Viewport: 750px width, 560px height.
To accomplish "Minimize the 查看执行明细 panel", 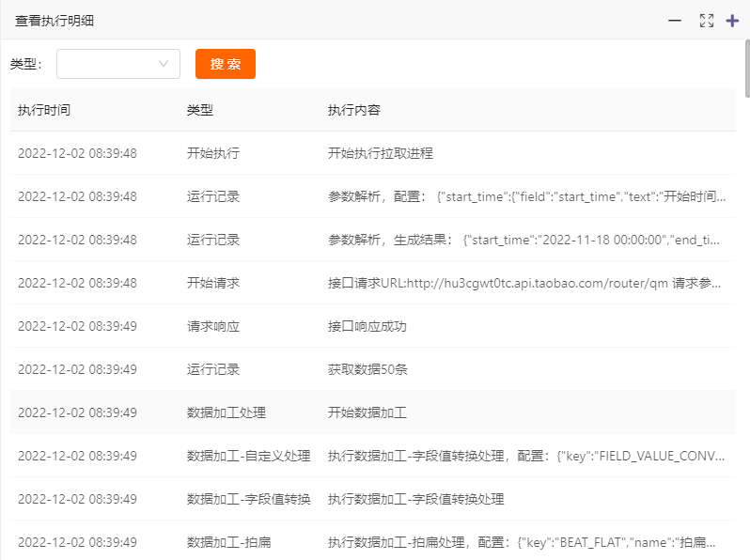I will [x=675, y=21].
